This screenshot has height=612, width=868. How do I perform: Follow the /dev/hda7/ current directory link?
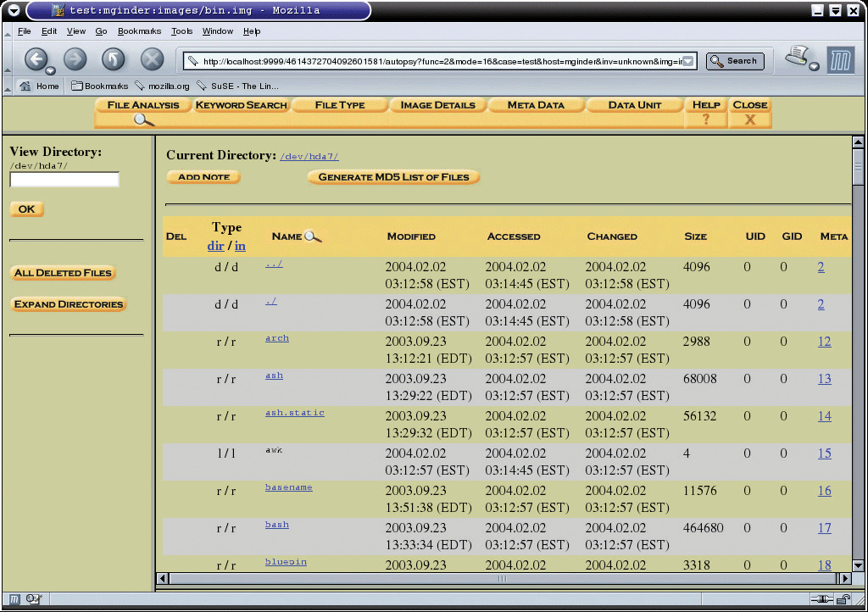pyautogui.click(x=309, y=157)
